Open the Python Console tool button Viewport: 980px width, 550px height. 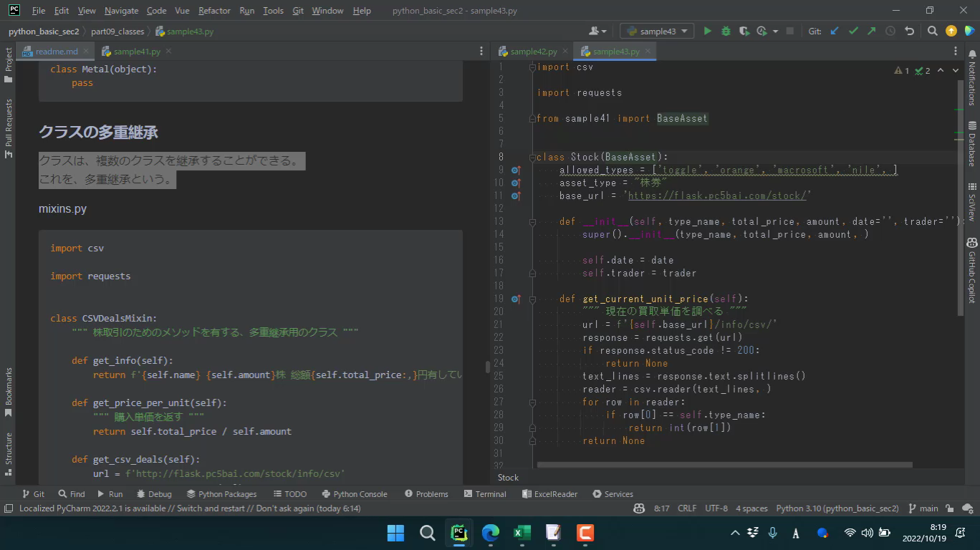[355, 494]
